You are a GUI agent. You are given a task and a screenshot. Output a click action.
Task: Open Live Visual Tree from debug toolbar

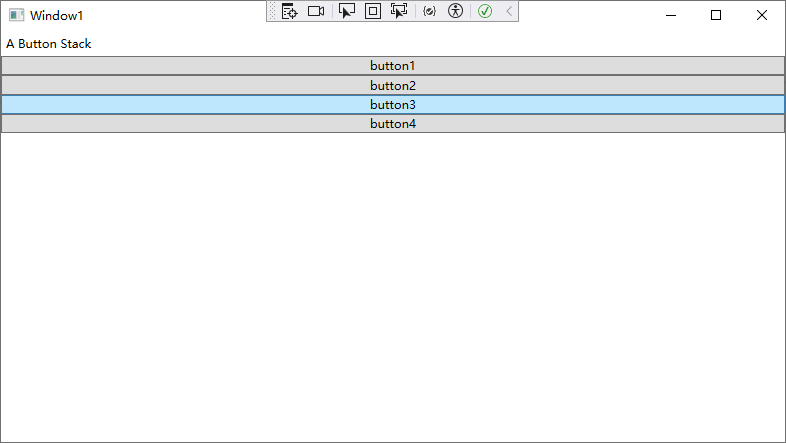[x=289, y=11]
